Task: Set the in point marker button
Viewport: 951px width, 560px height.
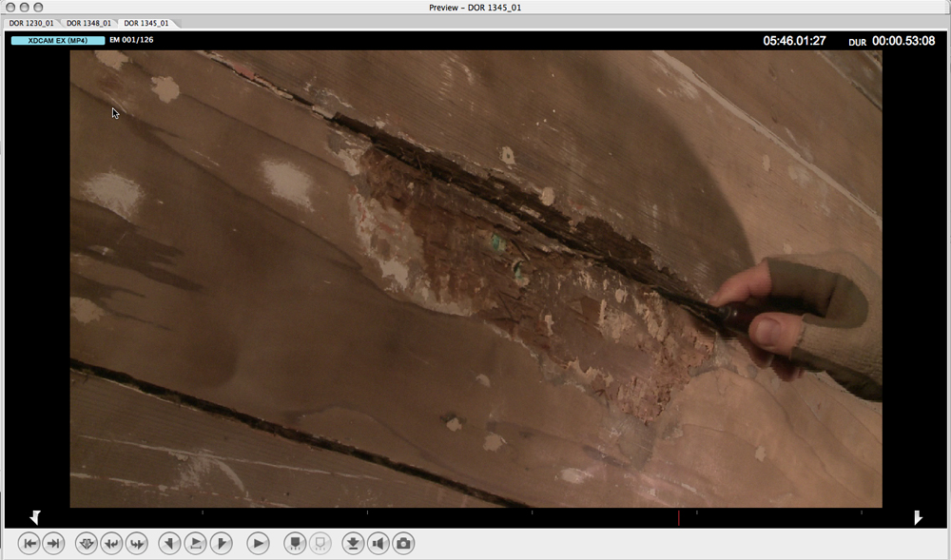Action: 170,543
